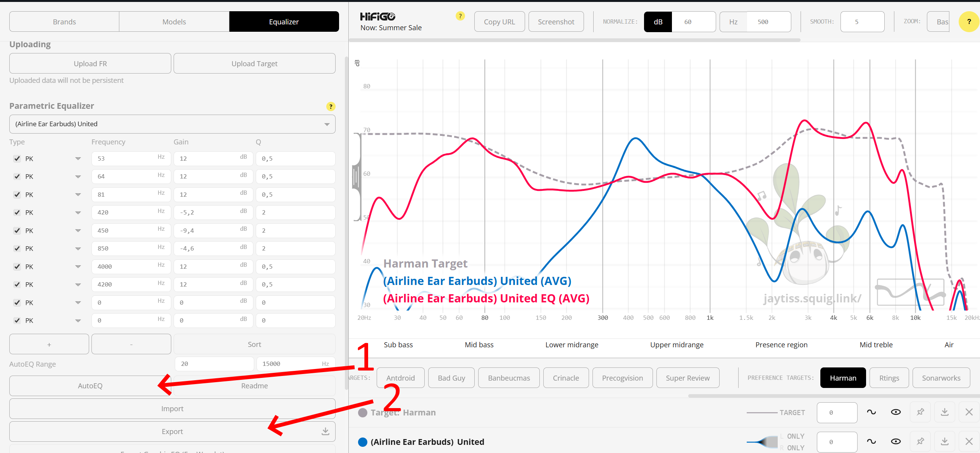Select the Crinacle target
The image size is (980, 453).
pos(566,378)
